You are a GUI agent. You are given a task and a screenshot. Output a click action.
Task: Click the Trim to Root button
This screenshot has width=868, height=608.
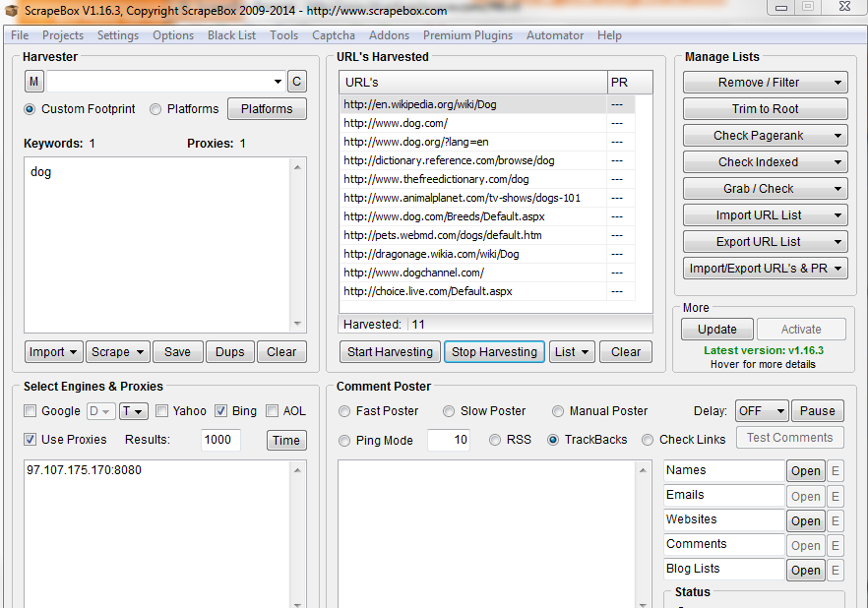coord(765,109)
